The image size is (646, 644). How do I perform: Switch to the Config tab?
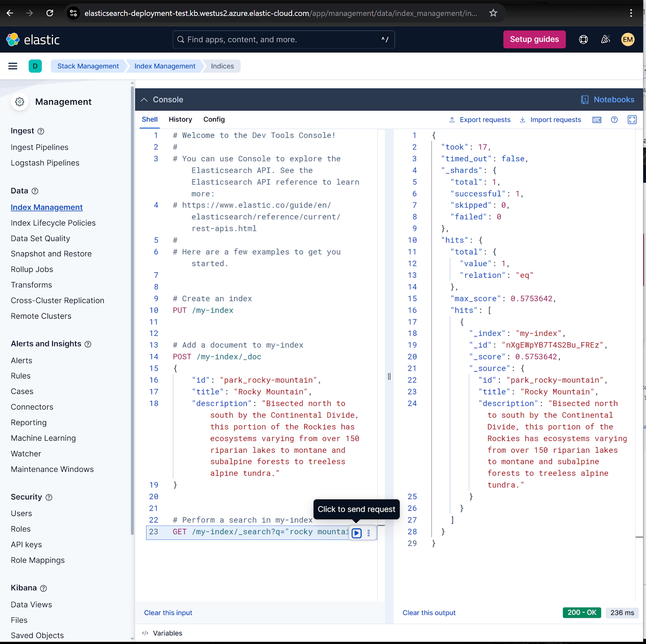click(214, 119)
